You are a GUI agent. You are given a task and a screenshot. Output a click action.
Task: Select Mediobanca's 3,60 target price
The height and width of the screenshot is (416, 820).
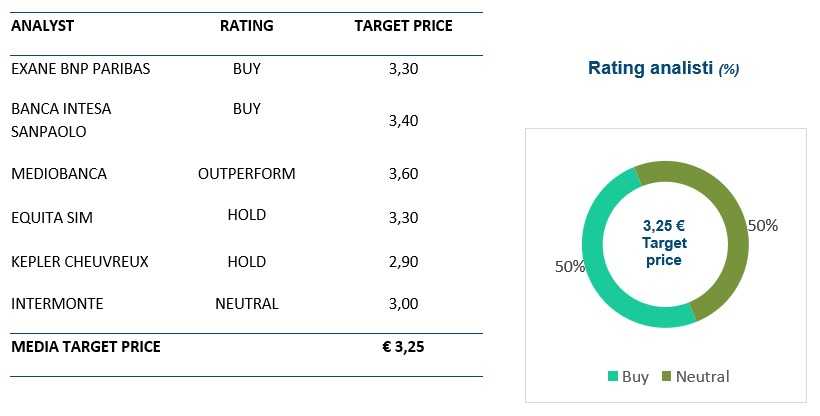click(403, 174)
